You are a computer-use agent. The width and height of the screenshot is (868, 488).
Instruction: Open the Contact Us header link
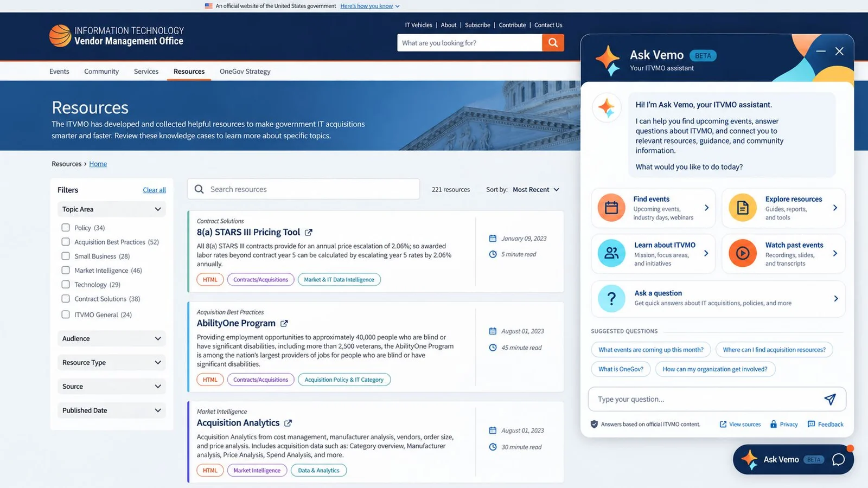pyautogui.click(x=548, y=25)
